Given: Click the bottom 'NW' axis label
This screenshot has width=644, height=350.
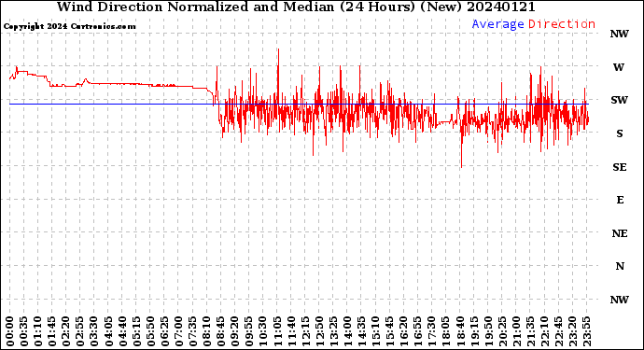Looking at the screenshot, I should point(619,300).
